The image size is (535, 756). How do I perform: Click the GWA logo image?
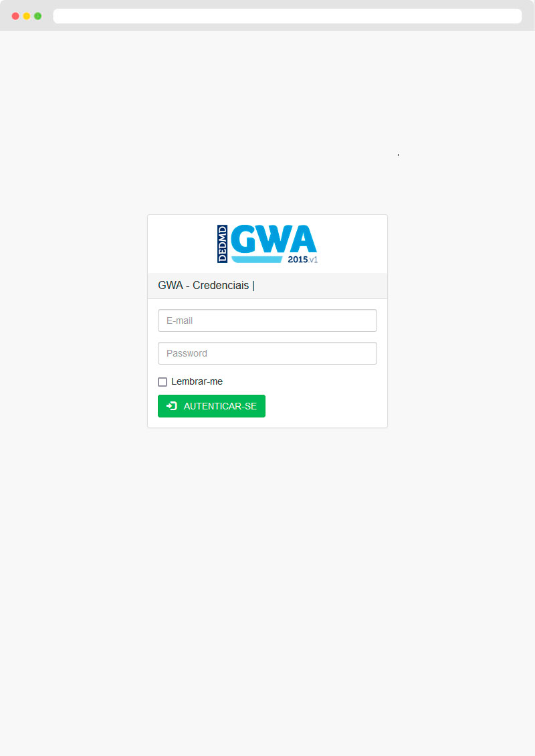tap(267, 244)
